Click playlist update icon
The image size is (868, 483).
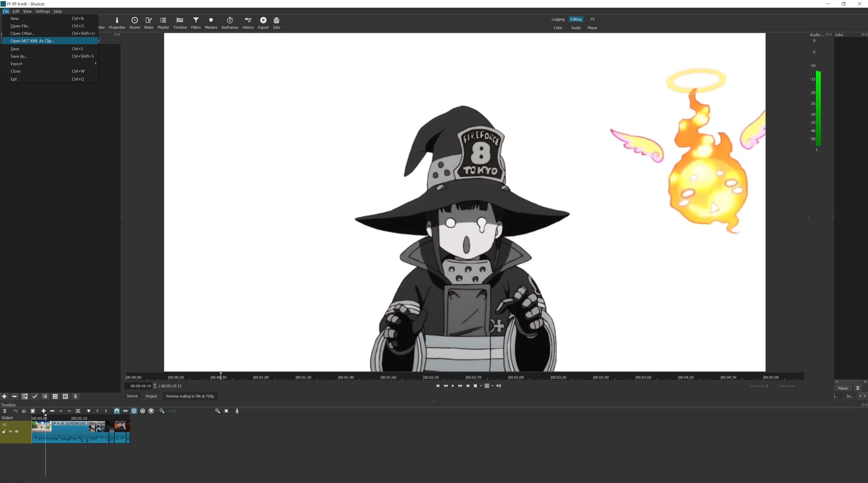[x=25, y=397]
